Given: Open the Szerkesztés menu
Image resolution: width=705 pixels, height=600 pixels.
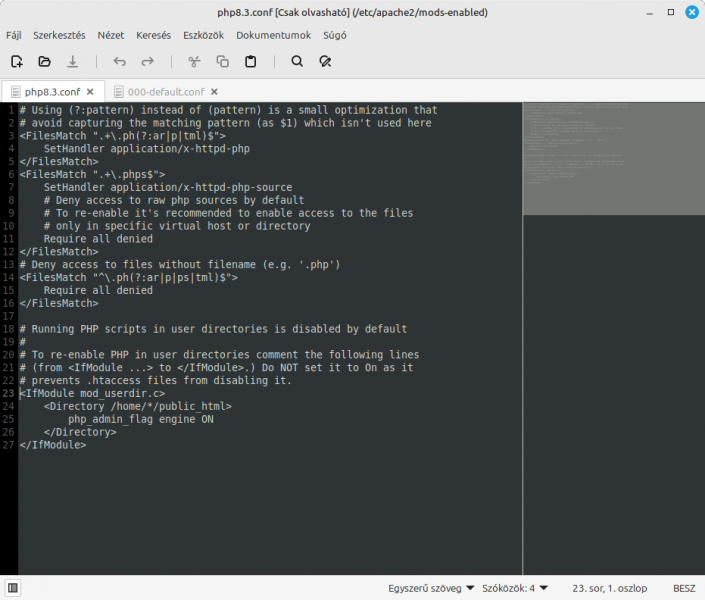Looking at the screenshot, I should [x=59, y=35].
